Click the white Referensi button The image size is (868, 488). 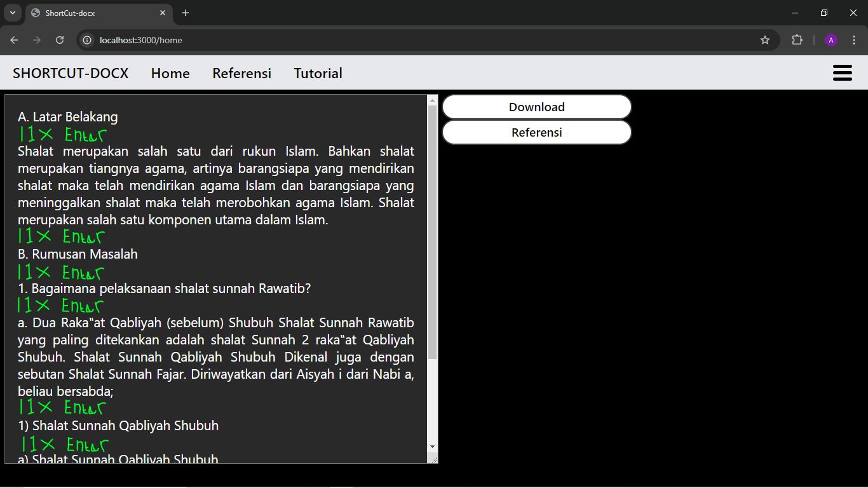pyautogui.click(x=537, y=132)
